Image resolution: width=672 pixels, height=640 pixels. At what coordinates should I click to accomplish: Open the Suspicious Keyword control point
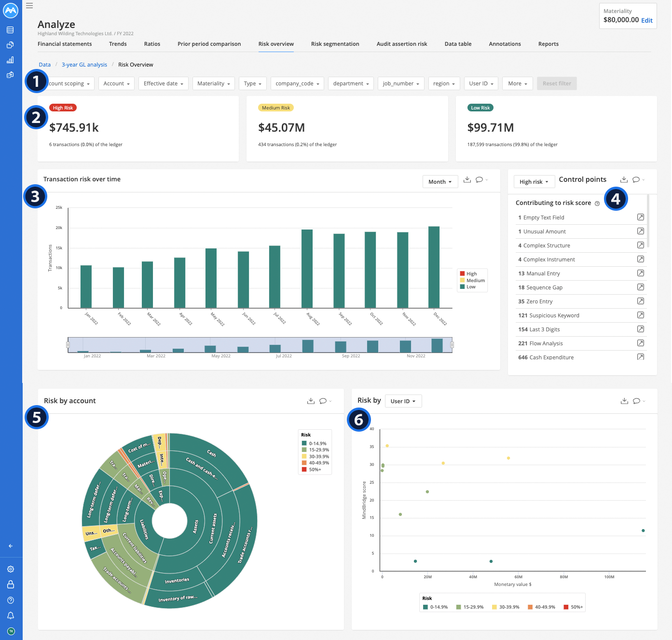(641, 315)
